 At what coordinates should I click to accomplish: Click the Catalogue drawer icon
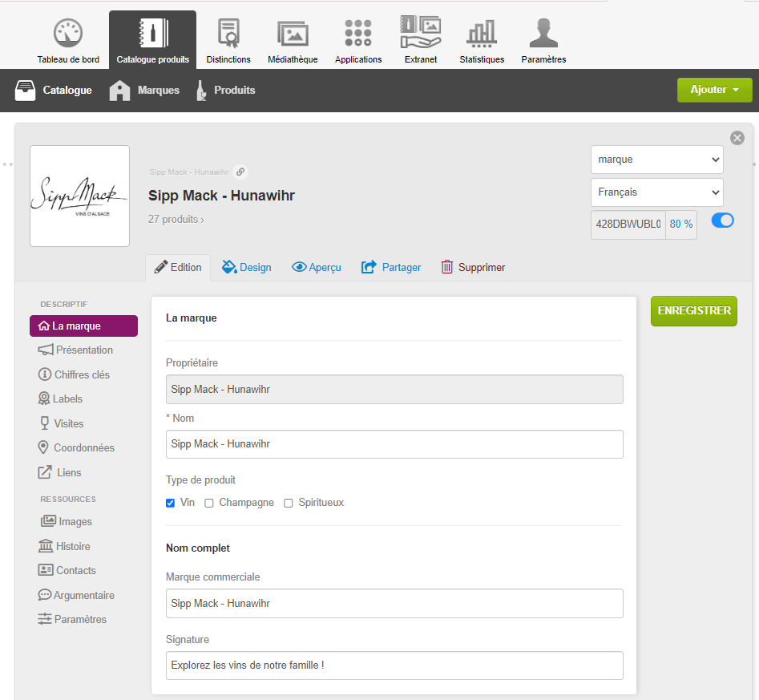click(x=25, y=90)
